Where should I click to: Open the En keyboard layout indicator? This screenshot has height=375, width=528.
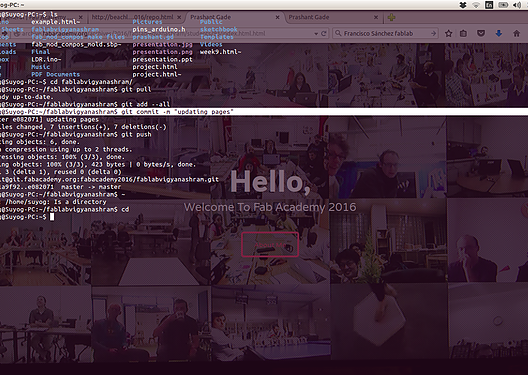tap(489, 5)
